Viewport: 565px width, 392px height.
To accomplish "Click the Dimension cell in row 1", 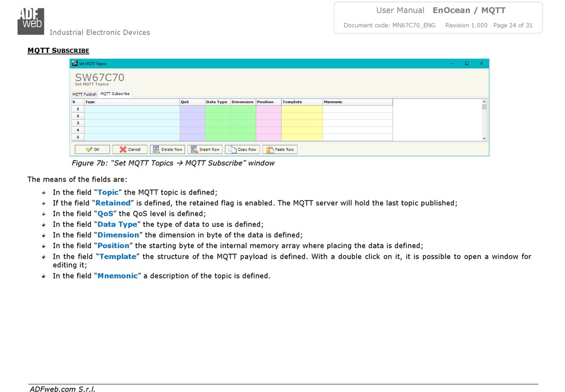I will click(x=243, y=109).
